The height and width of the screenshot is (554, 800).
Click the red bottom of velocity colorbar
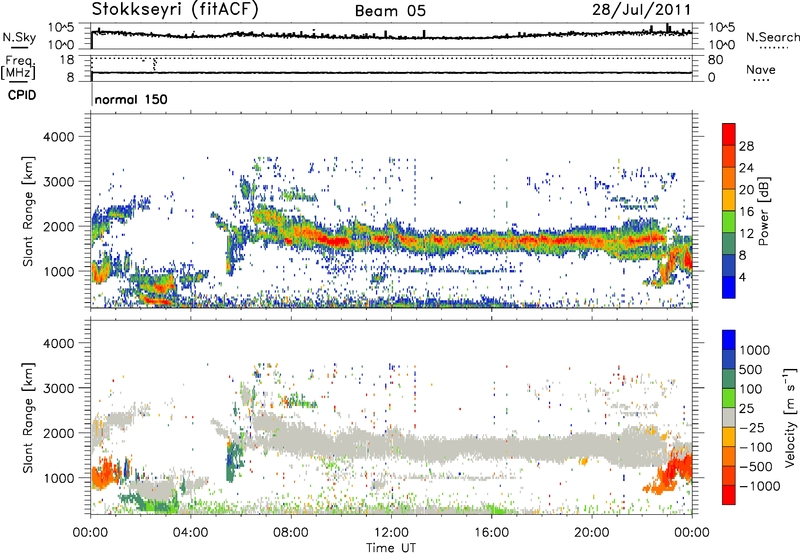pyautogui.click(x=729, y=495)
